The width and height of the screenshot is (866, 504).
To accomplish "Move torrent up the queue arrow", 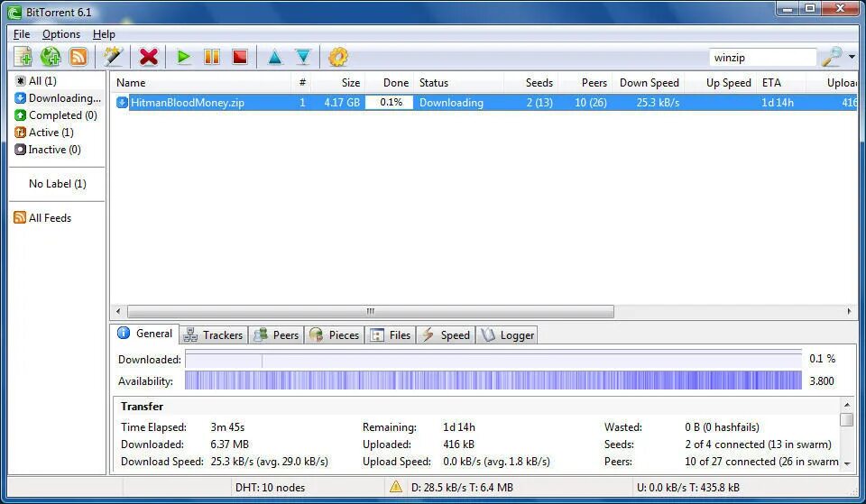I will [x=274, y=57].
